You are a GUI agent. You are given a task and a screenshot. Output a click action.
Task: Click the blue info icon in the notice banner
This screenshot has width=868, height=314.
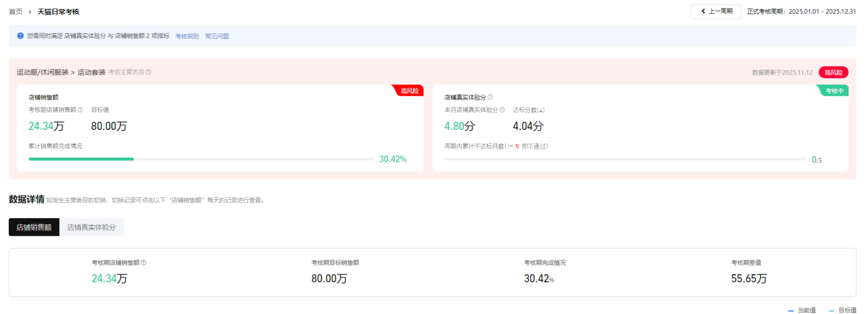20,35
